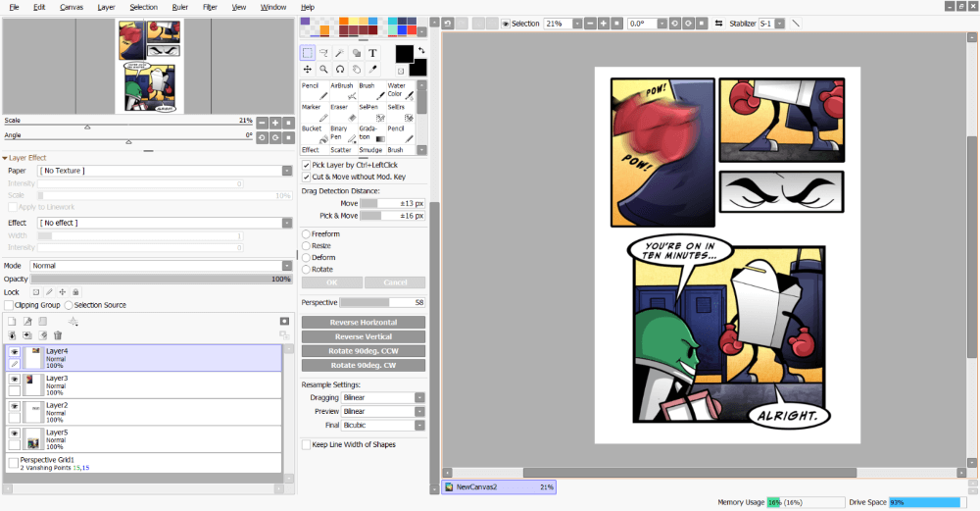The image size is (980, 511).
Task: Delete layer using the trash icon
Action: click(x=58, y=335)
